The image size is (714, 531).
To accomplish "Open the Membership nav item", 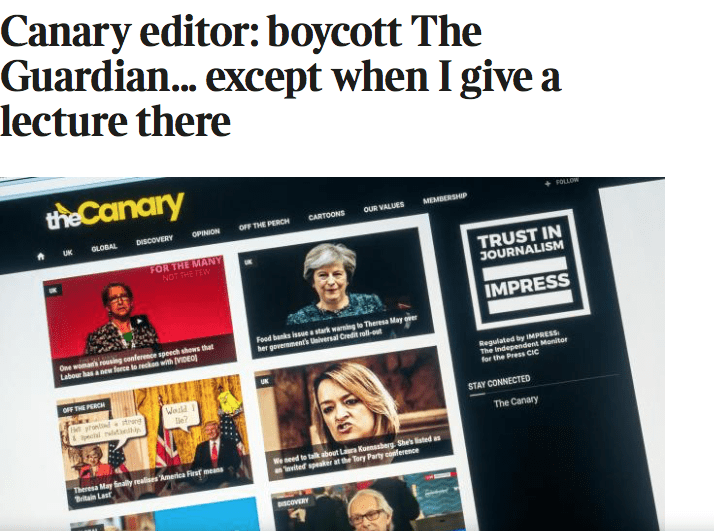I will [445, 198].
